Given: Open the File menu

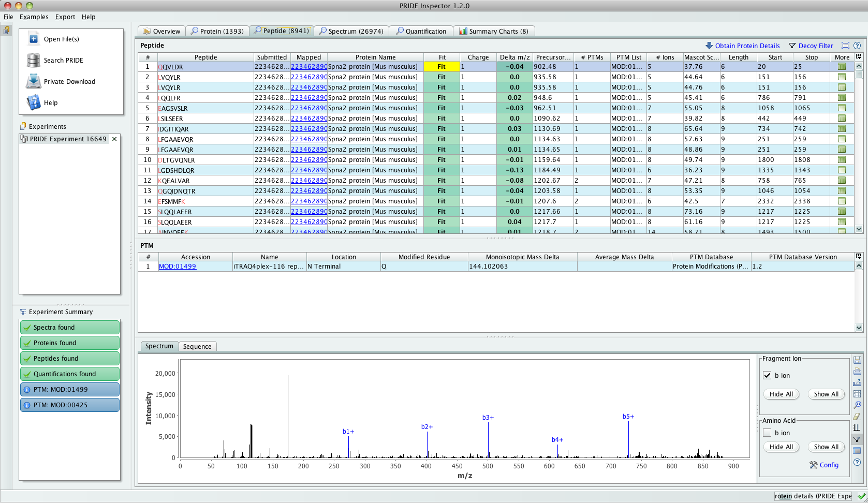Looking at the screenshot, I should coord(8,17).
